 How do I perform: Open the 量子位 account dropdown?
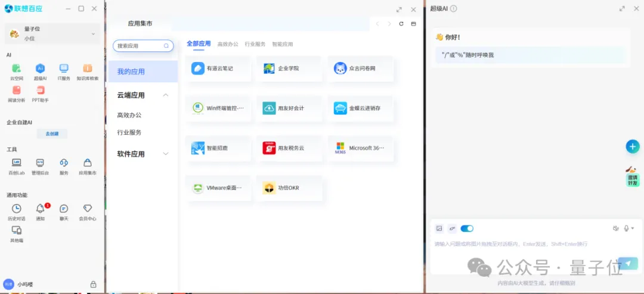coord(93,34)
